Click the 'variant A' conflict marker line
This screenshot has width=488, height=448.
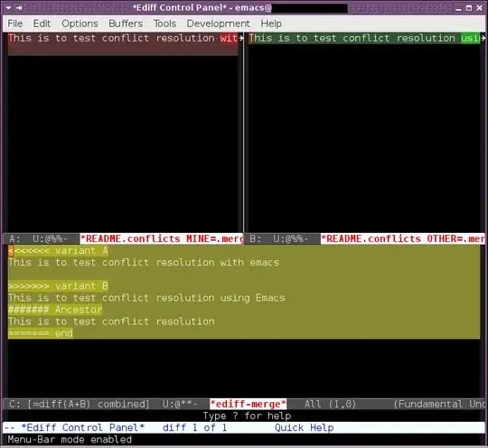point(58,251)
